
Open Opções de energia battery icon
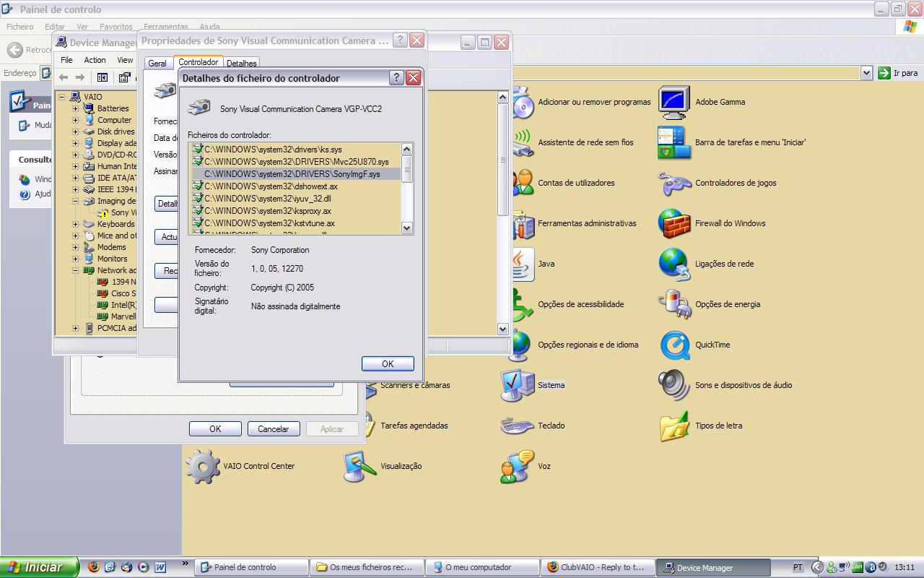(x=674, y=304)
